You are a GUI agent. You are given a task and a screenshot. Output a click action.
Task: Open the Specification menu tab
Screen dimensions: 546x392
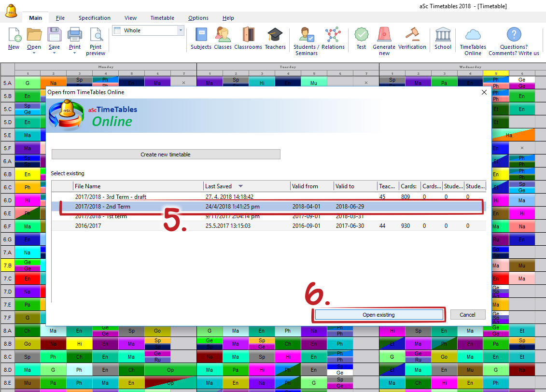tap(95, 18)
